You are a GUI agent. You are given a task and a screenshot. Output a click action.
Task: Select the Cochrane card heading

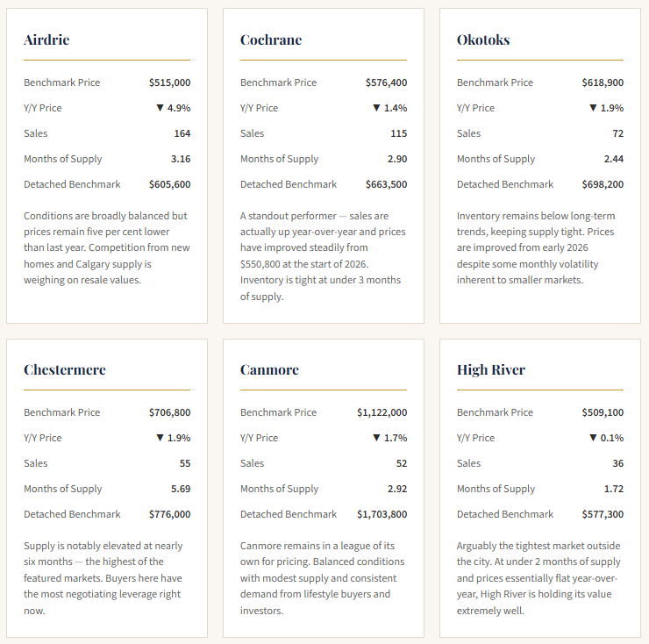point(271,39)
